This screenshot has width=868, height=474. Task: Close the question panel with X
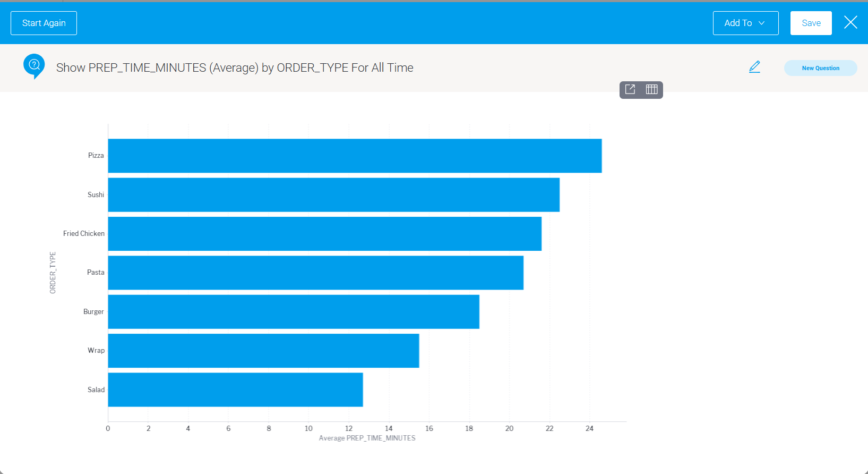click(850, 22)
